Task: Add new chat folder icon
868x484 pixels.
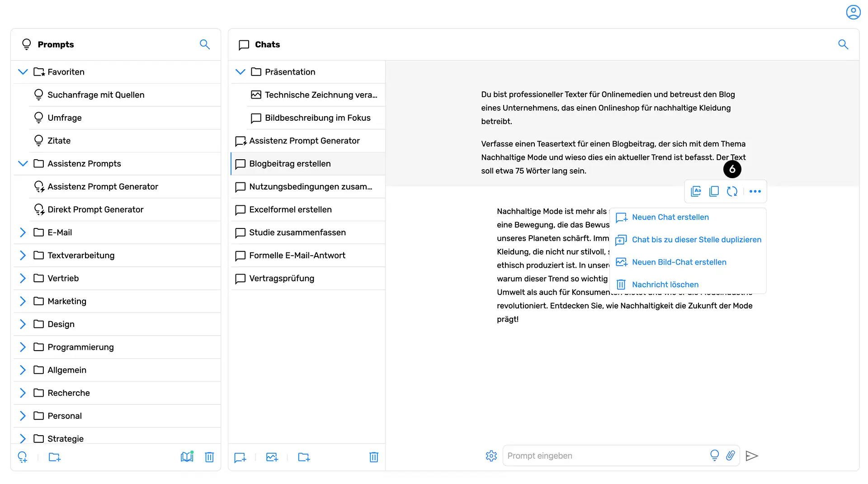Action: click(304, 457)
